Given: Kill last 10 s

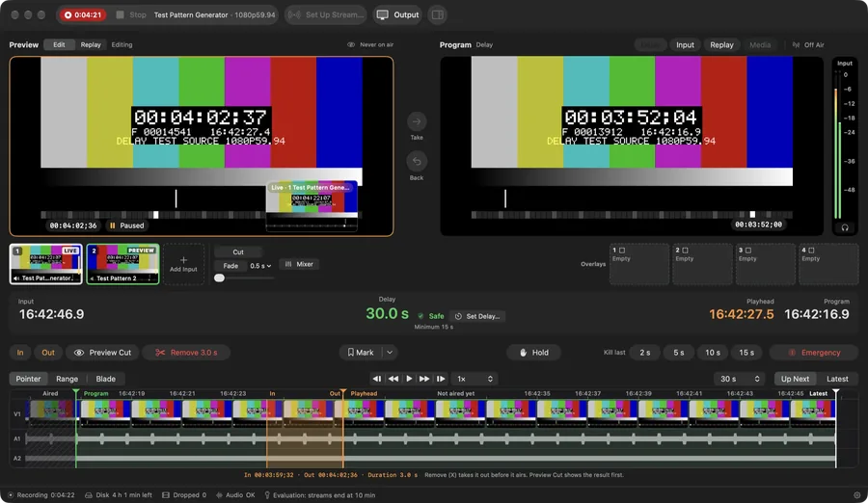Looking at the screenshot, I should tap(713, 353).
